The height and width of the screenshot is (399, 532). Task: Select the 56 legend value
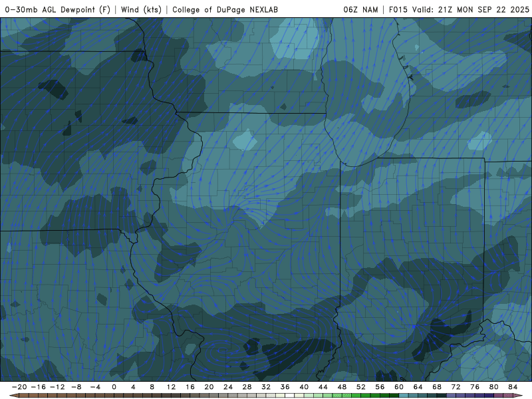[380, 387]
